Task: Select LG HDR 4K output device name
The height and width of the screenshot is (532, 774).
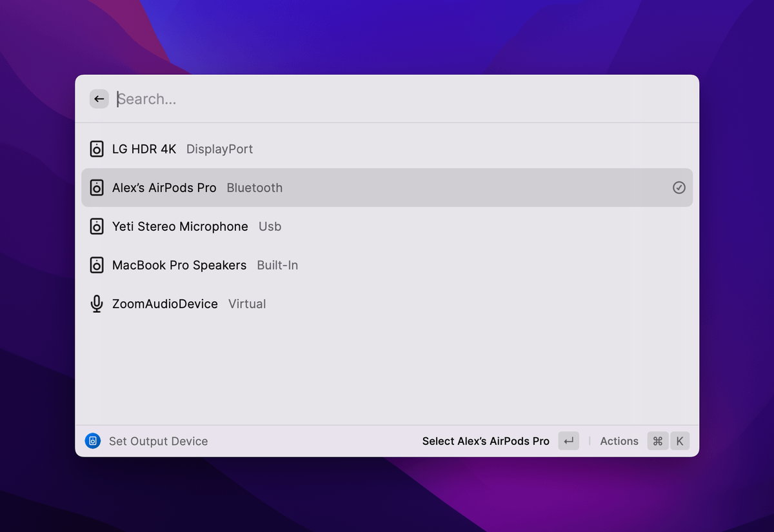Action: tap(144, 149)
